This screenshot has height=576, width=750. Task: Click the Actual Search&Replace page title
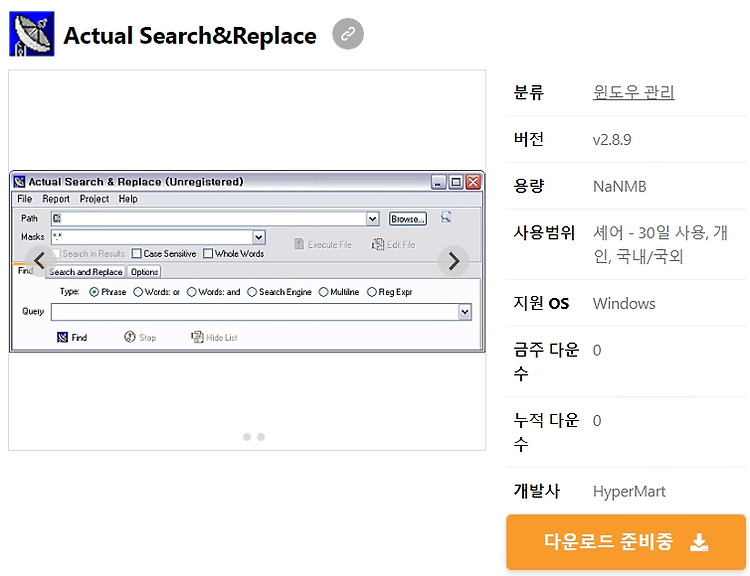click(190, 35)
